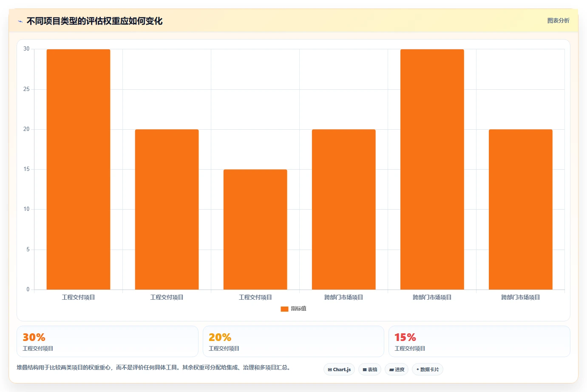Click the 工程交付项目 bar with value 20
Screen dimensions: 587x392
(167, 209)
